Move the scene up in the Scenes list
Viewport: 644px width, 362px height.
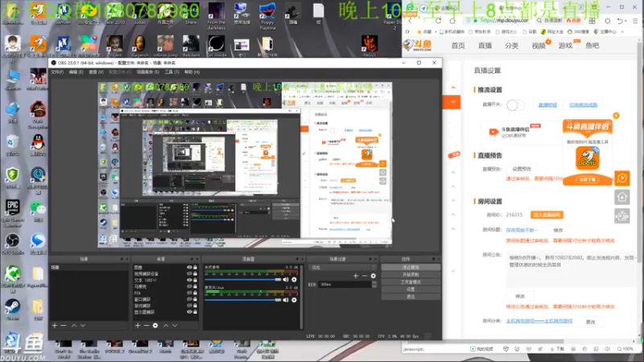coord(74,326)
